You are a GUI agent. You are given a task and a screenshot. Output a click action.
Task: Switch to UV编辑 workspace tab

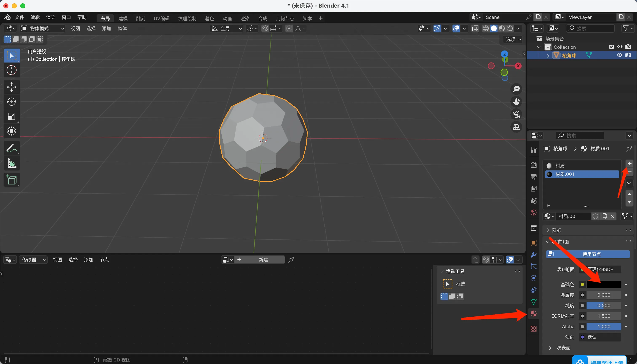[161, 19]
